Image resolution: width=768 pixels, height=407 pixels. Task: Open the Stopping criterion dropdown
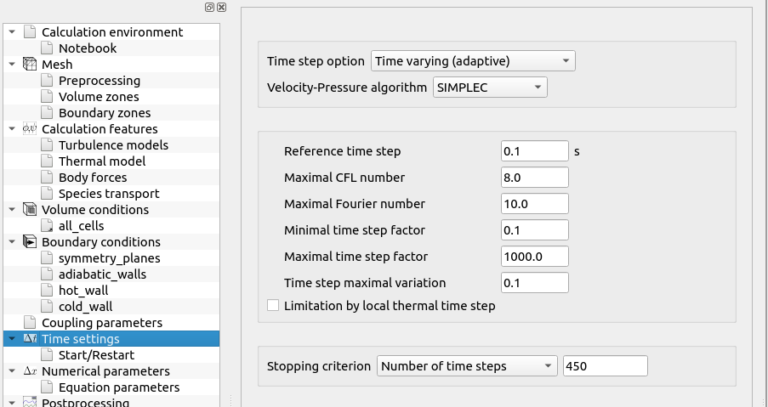466,366
